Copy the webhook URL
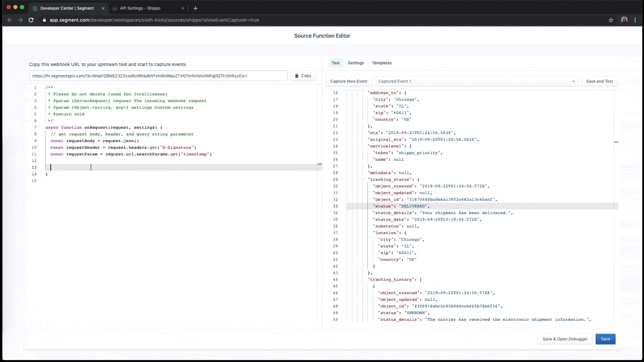The image size is (644, 362). pos(303,76)
